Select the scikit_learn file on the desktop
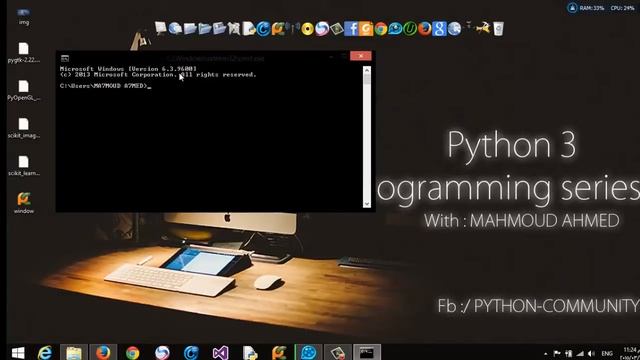 pos(24,165)
